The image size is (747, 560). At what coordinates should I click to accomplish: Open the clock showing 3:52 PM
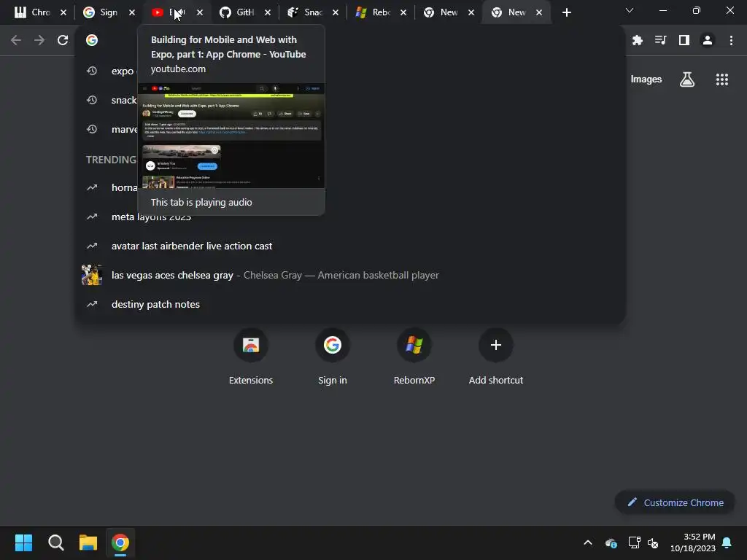point(693,542)
